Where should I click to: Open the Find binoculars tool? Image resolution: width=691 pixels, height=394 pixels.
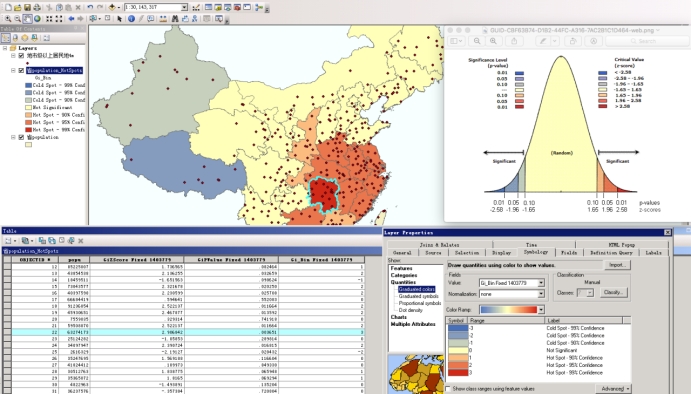(x=175, y=19)
